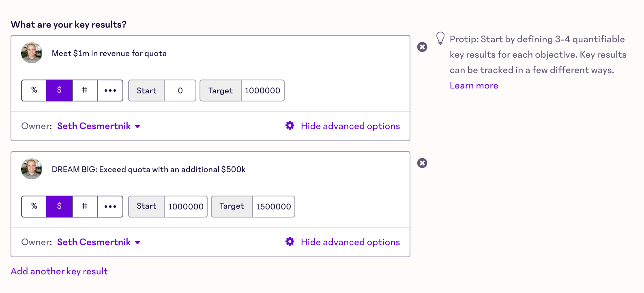
Task: Open the Learn more link
Action: (x=474, y=86)
